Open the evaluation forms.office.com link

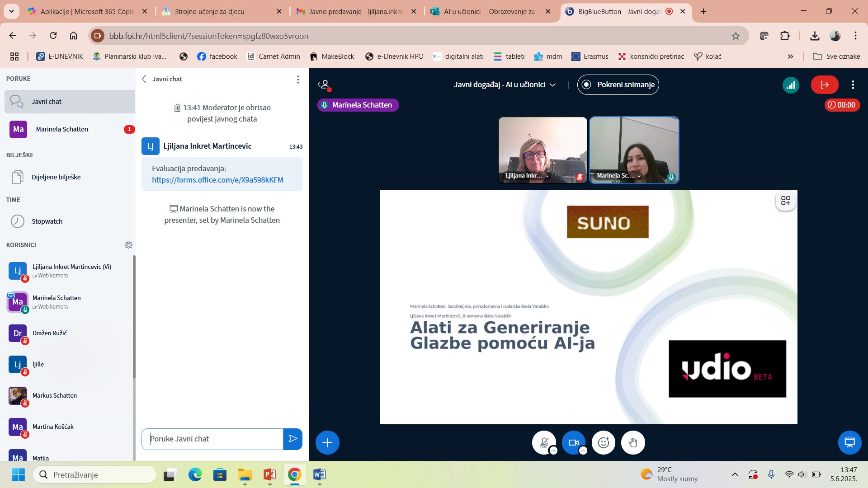point(217,180)
